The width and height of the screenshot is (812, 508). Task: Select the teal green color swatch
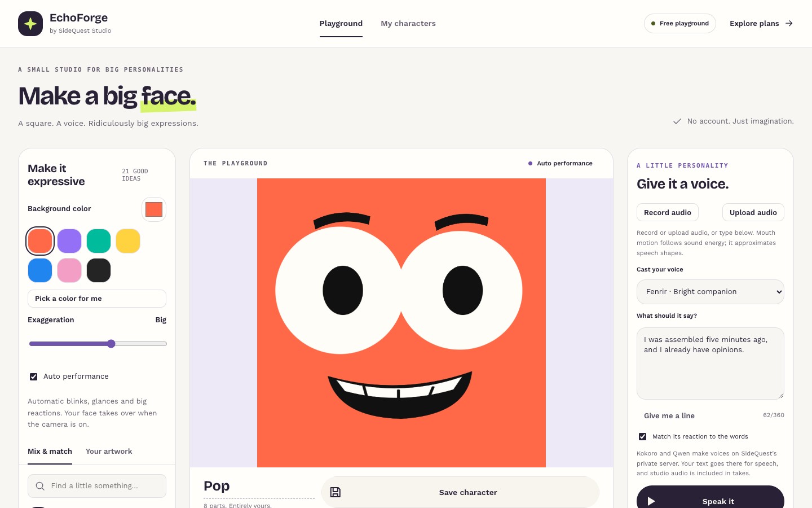99,241
